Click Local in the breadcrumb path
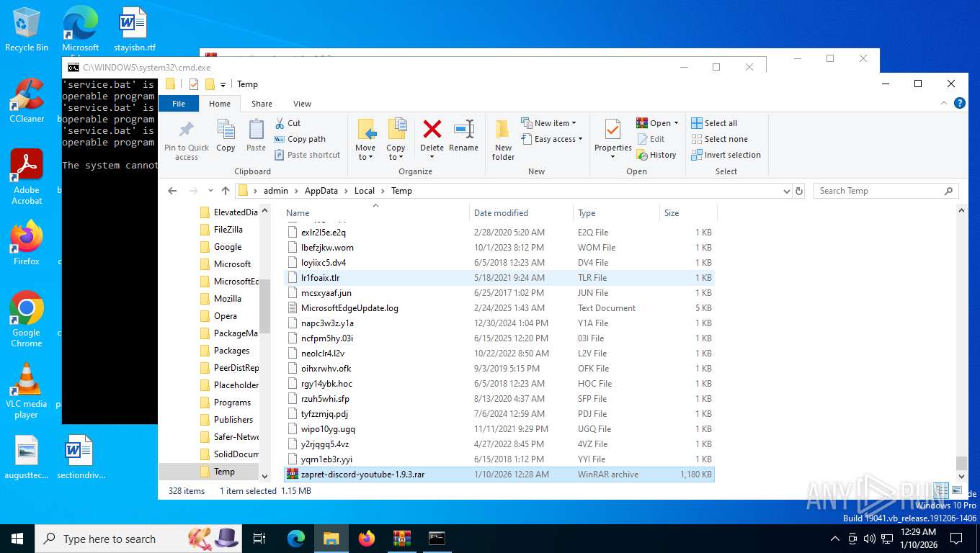This screenshot has height=553, width=980. 364,191
